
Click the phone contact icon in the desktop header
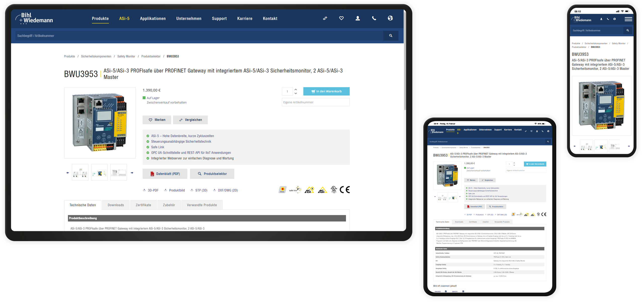pyautogui.click(x=374, y=18)
